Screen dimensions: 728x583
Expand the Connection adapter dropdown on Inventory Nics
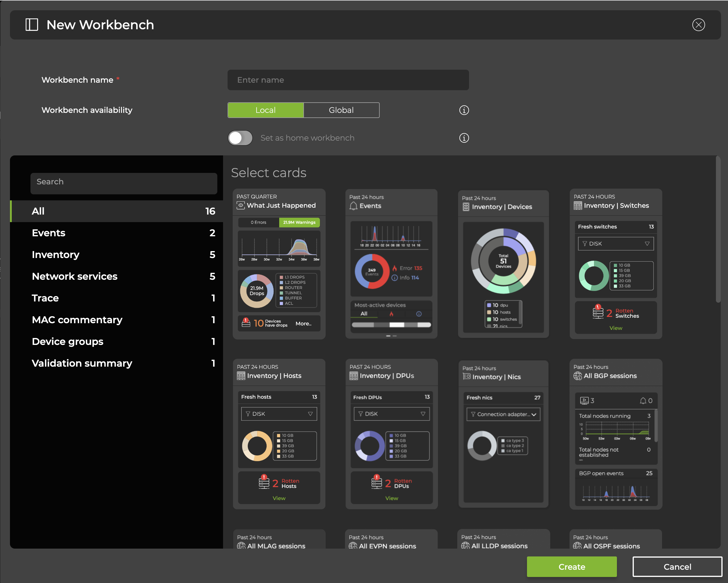[x=534, y=415]
